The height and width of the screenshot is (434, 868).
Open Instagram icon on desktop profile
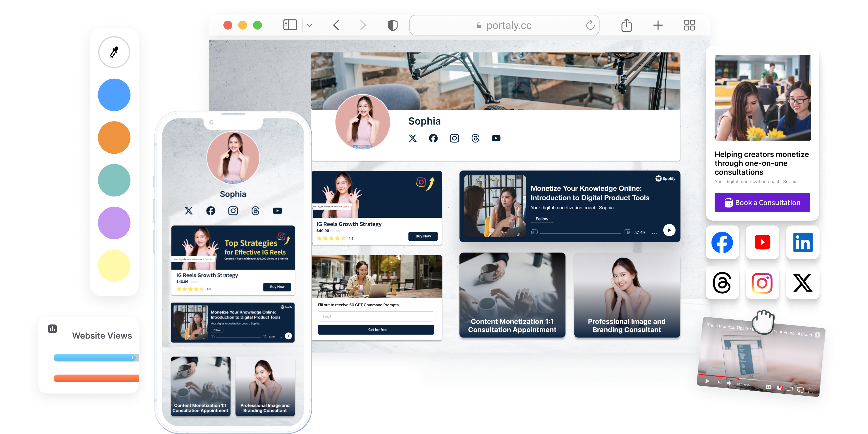click(x=454, y=138)
